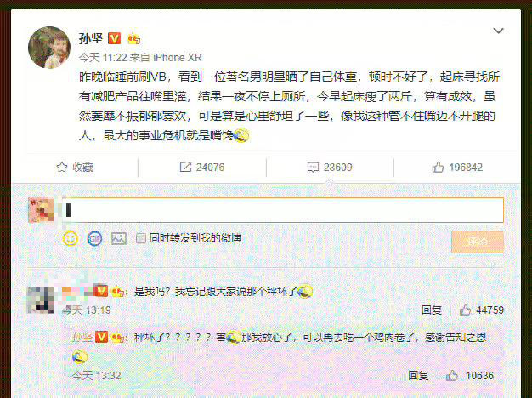This screenshot has width=532, height=398.
Task: Open the emoji smiley picker
Action: click(x=71, y=238)
